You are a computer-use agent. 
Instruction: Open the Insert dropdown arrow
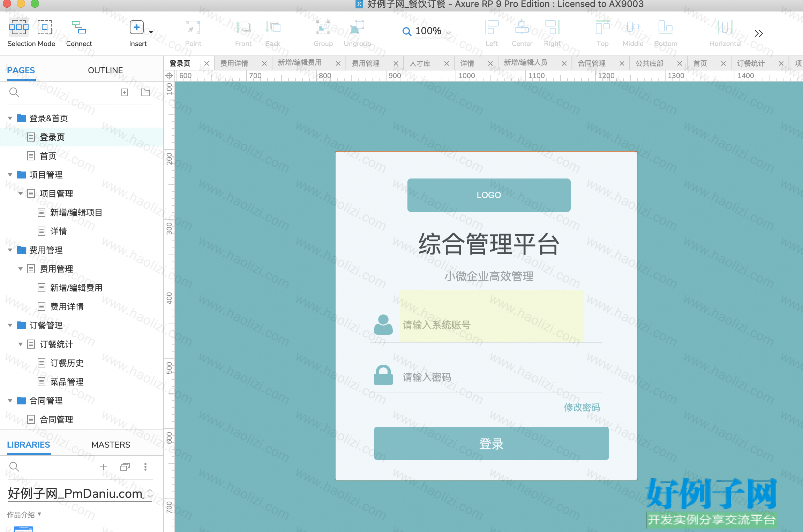click(151, 32)
